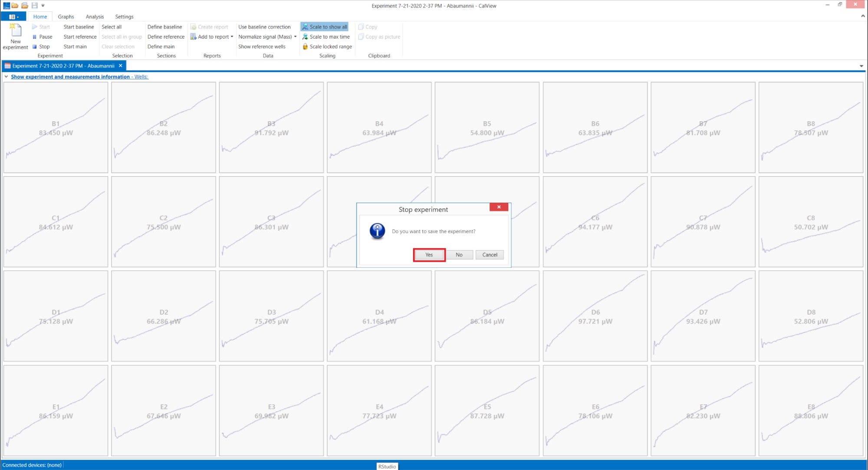Click the Scale to max time icon
Screen dimensions: 868x470
tap(305, 37)
